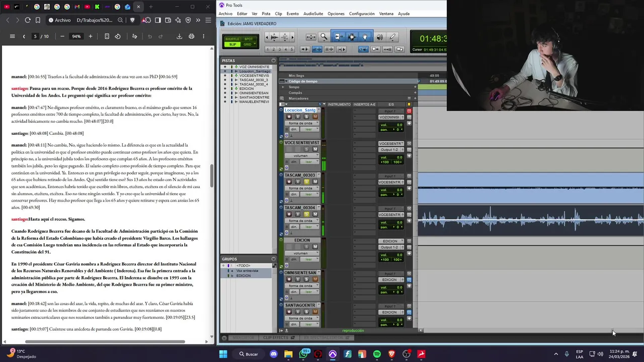This screenshot has height=362, width=644.
Task: Open the GRUPOS list options dropdown
Action: point(274,259)
